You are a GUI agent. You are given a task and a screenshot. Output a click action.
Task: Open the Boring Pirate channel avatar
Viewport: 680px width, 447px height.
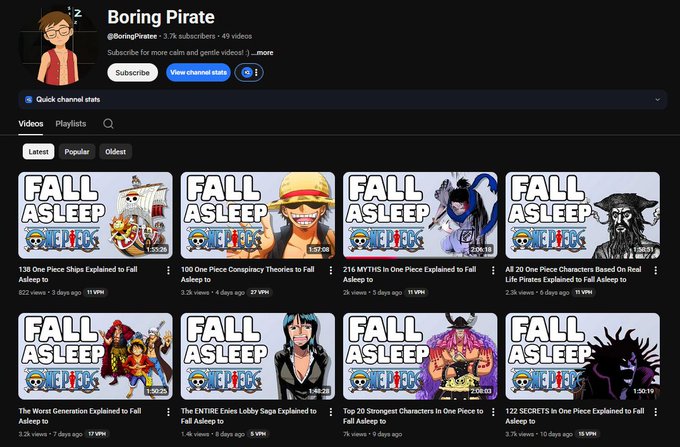tap(59, 46)
